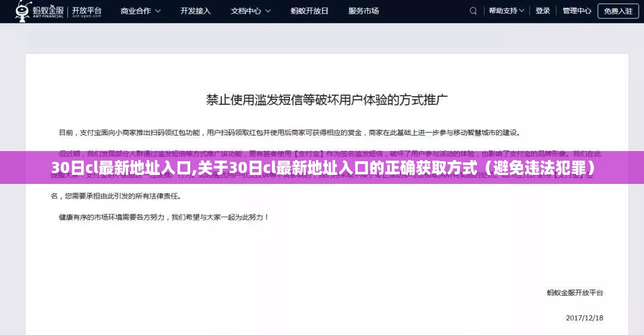Go to 蚂蚁开放日 page
This screenshot has width=644, height=335.
309,11
